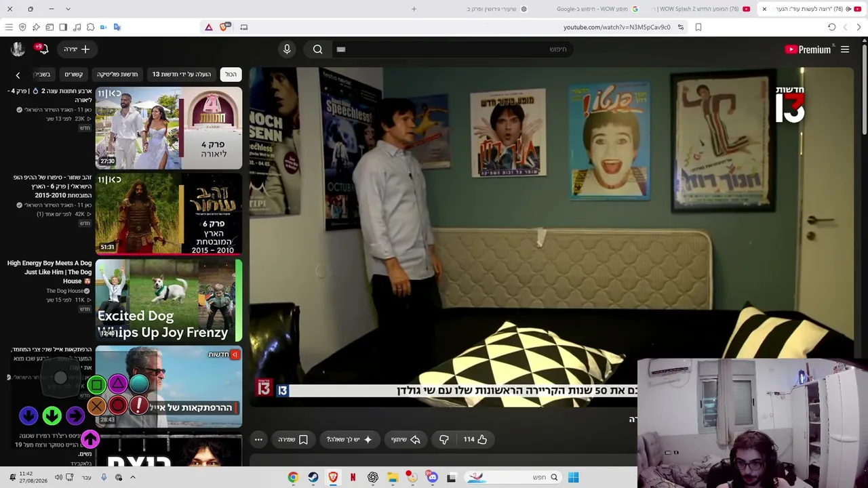Show more filter chips with the chevron
Screen dimensions: 868x488
coord(18,75)
